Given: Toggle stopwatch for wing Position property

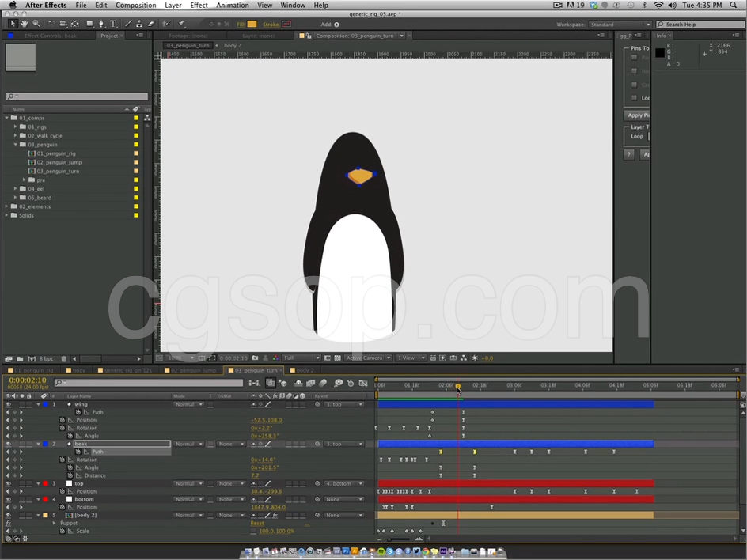Looking at the screenshot, I should (x=62, y=420).
